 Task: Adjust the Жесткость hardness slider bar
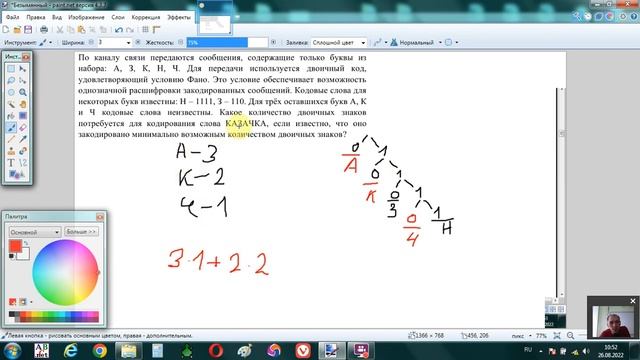pos(227,42)
